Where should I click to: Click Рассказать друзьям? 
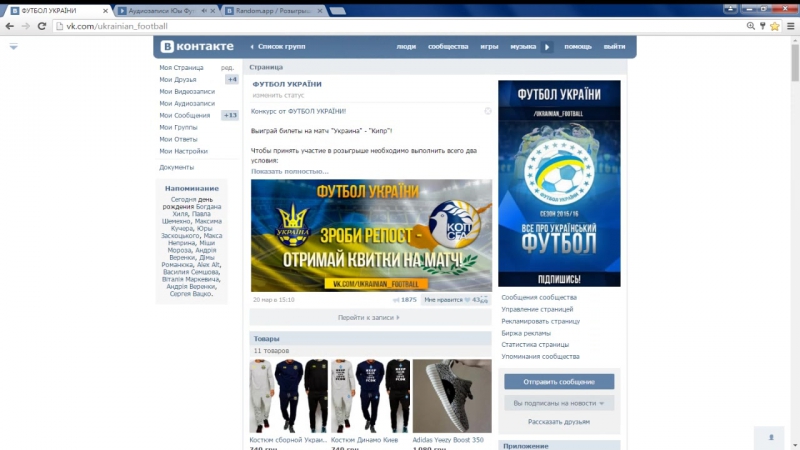coord(559,422)
